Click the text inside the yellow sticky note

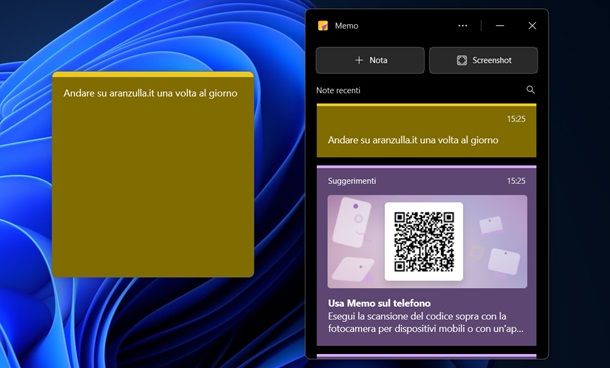pos(150,93)
